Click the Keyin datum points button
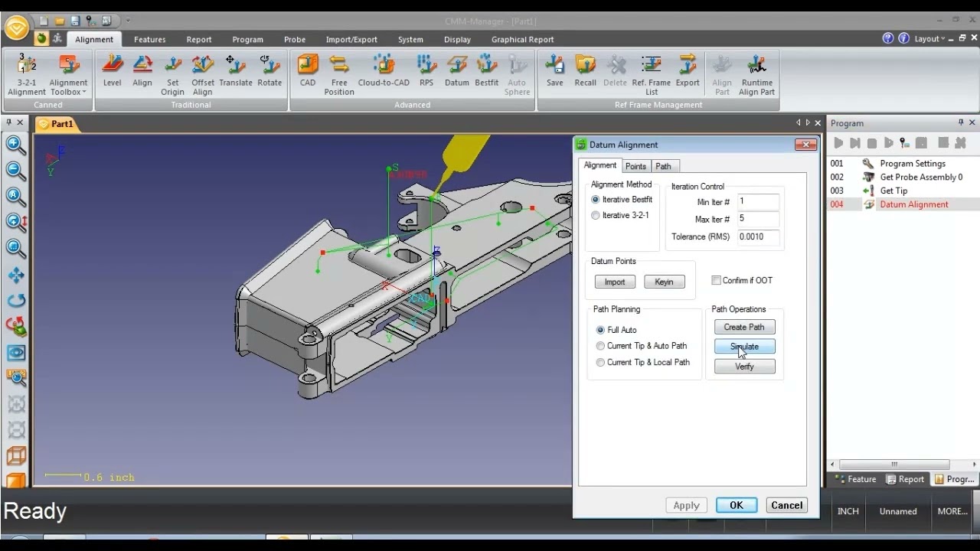Viewport: 980px width, 551px height. click(x=664, y=282)
